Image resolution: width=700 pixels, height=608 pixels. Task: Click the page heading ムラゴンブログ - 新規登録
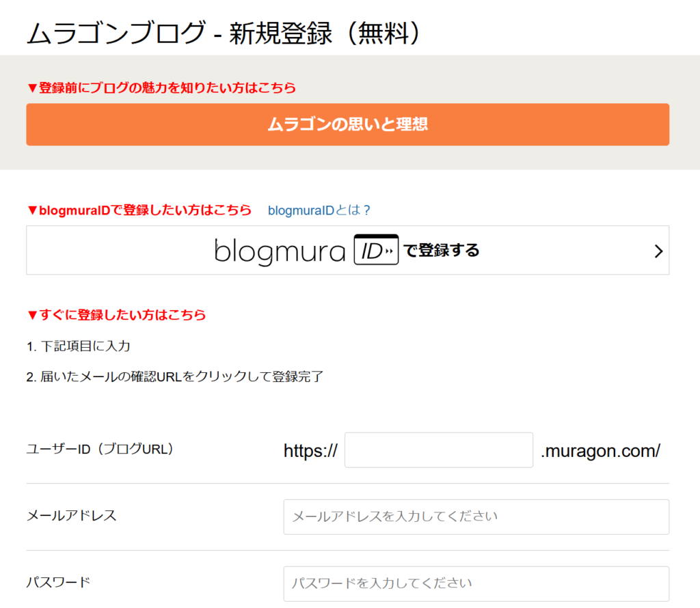tap(223, 32)
